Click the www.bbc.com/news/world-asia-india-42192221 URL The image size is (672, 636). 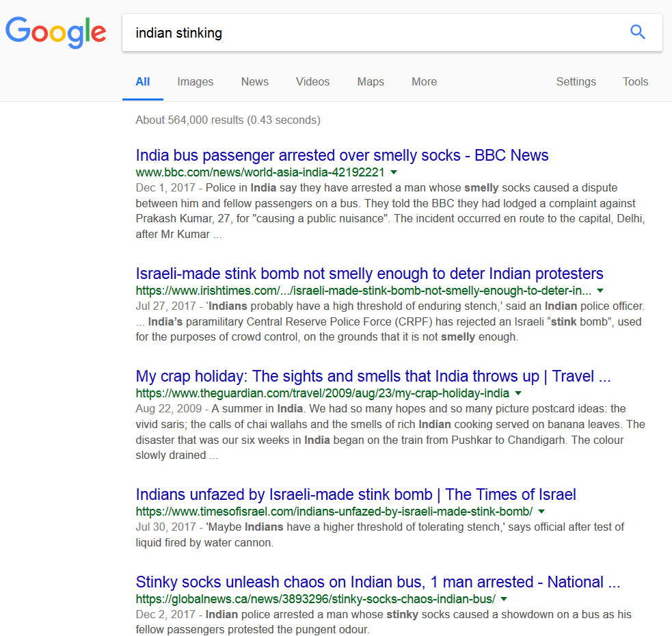[x=260, y=172]
